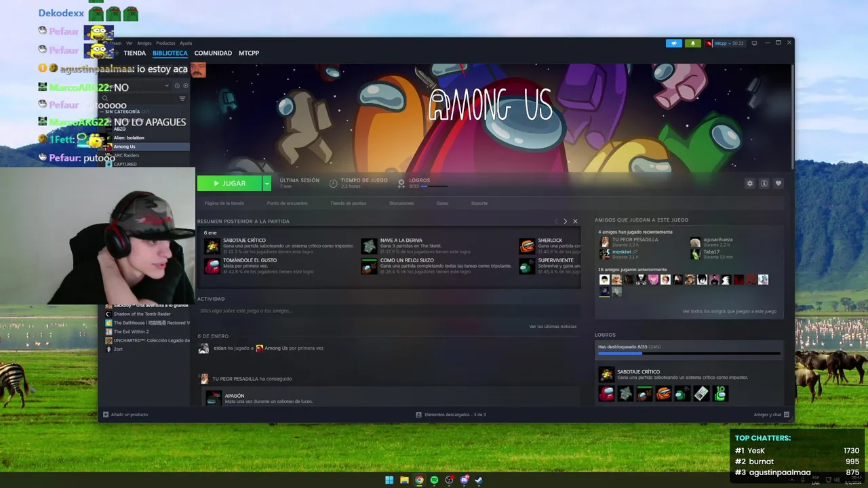Image resolution: width=868 pixels, height=488 pixels.
Task: Select Zort in the library list
Action: coord(118,349)
